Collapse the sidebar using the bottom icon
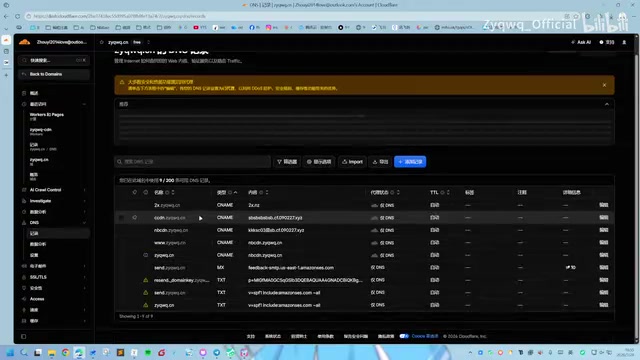The width and height of the screenshot is (640, 360). (x=24, y=336)
